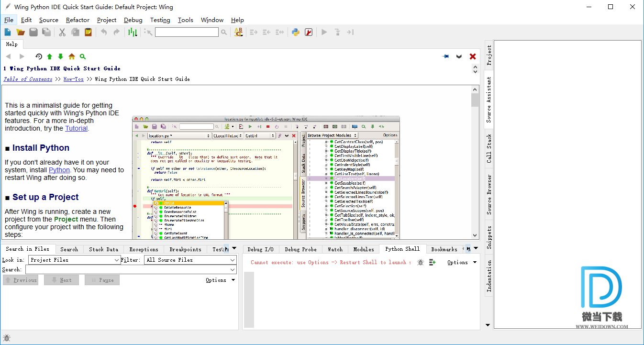Click the Paste clipboard icon
This screenshot has width=644, height=345.
pos(88,32)
